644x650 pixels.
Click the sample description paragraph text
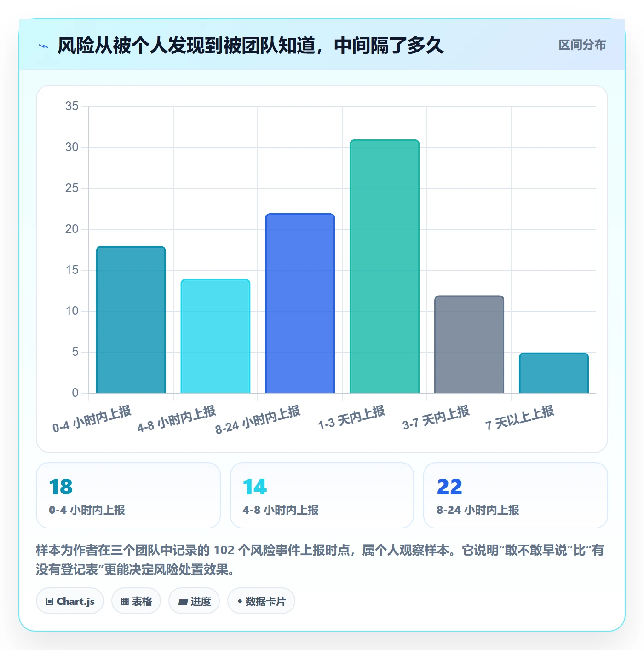point(320,560)
